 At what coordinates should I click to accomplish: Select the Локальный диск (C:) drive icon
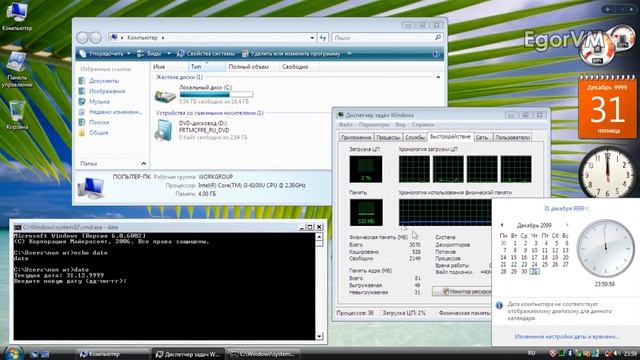click(x=165, y=96)
